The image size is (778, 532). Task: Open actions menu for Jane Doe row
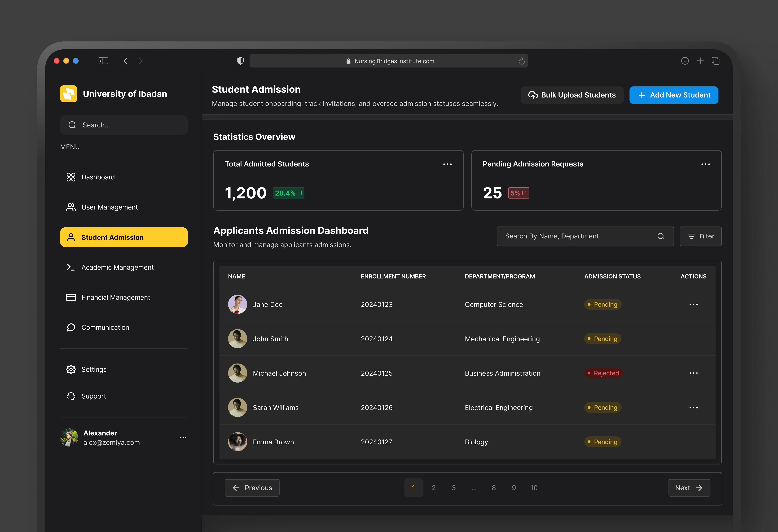[693, 304]
